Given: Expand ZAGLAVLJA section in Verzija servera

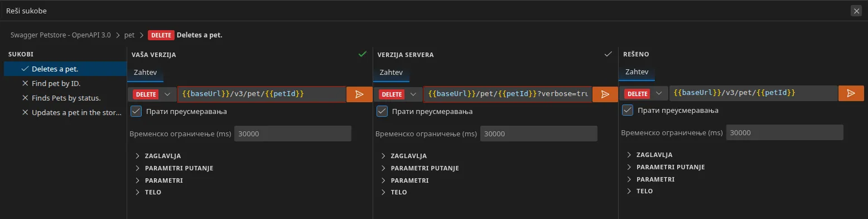Looking at the screenshot, I should pos(404,156).
